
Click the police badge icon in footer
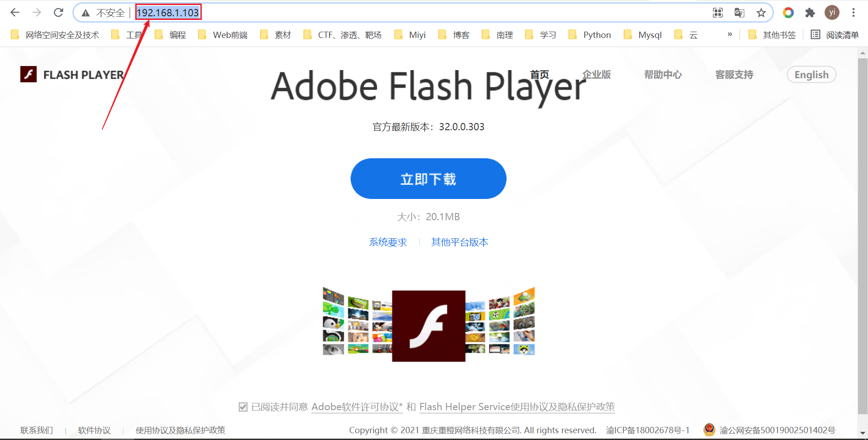click(709, 430)
